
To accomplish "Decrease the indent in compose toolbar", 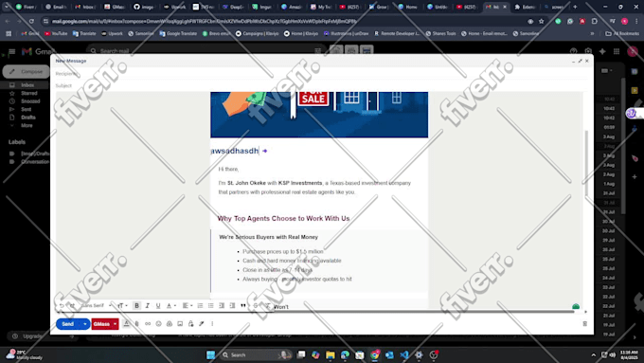I will [x=222, y=305].
